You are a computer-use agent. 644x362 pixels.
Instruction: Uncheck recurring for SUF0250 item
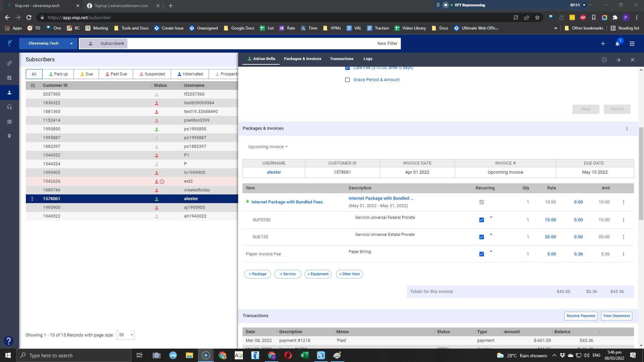click(x=481, y=220)
